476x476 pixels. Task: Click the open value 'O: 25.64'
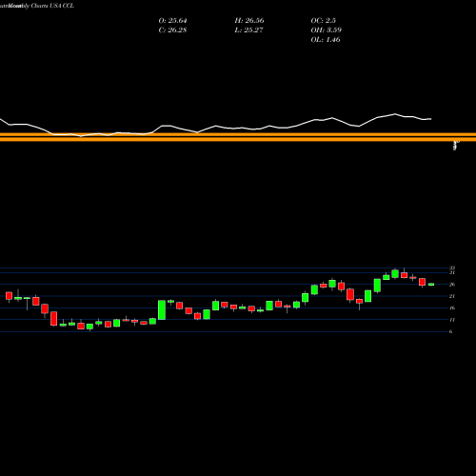tap(172, 21)
